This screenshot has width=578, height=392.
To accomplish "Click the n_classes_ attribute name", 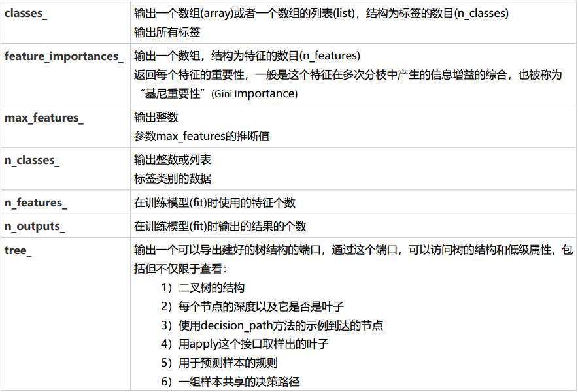I will [x=32, y=160].
